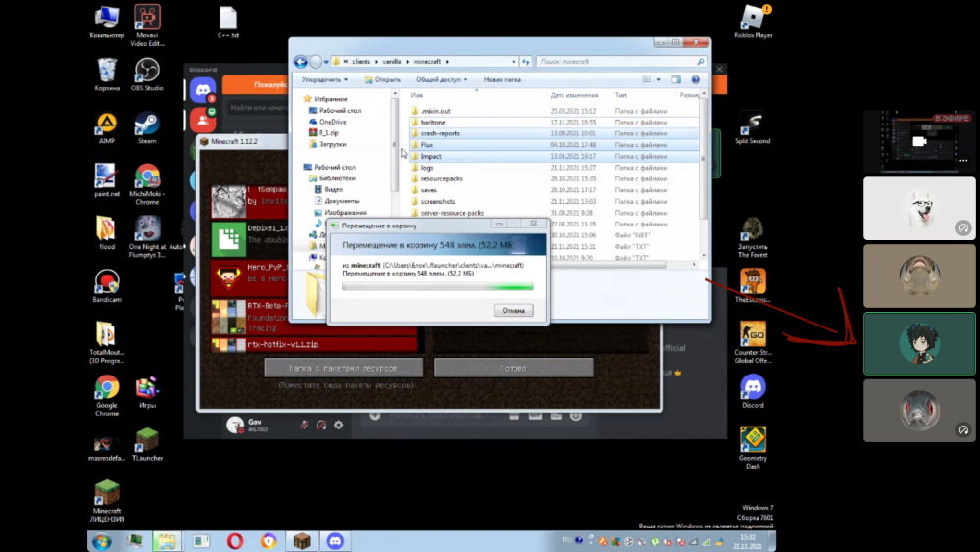Viewport: 980px width, 552px height.
Task: Open paint.net desktop shortcut
Action: click(x=106, y=180)
